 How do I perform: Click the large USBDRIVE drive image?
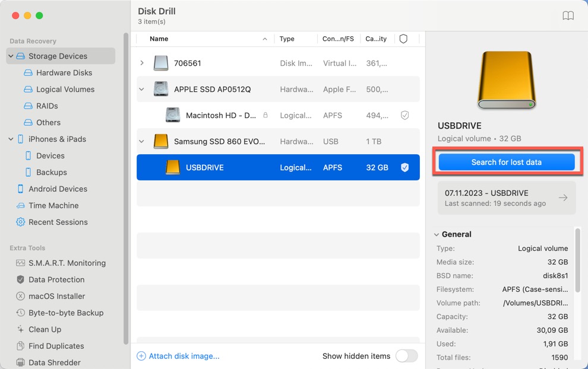(x=507, y=80)
